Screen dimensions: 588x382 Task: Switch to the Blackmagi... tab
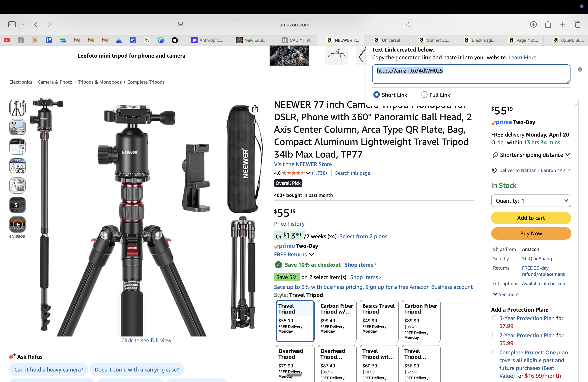(x=479, y=40)
